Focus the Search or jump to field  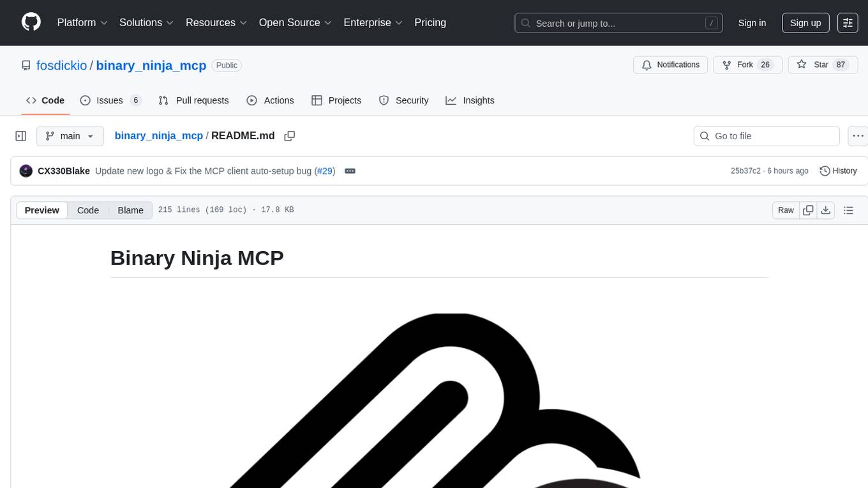(x=618, y=23)
